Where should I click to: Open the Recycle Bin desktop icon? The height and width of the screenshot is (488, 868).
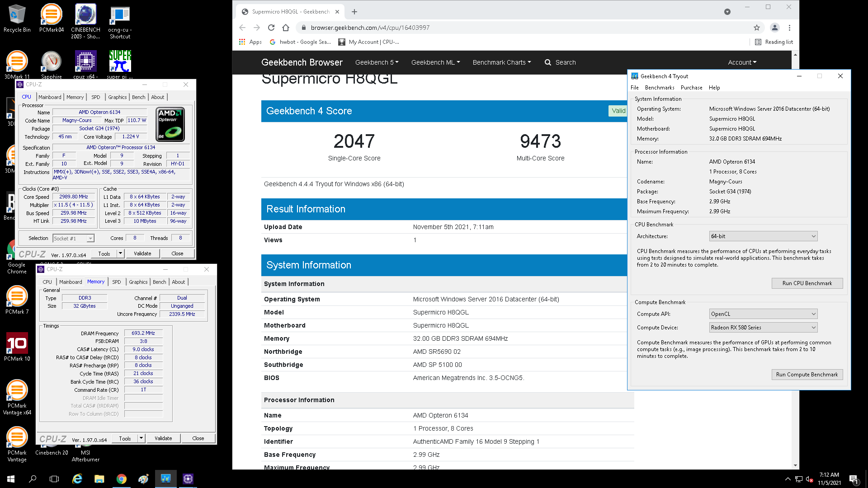(x=17, y=19)
